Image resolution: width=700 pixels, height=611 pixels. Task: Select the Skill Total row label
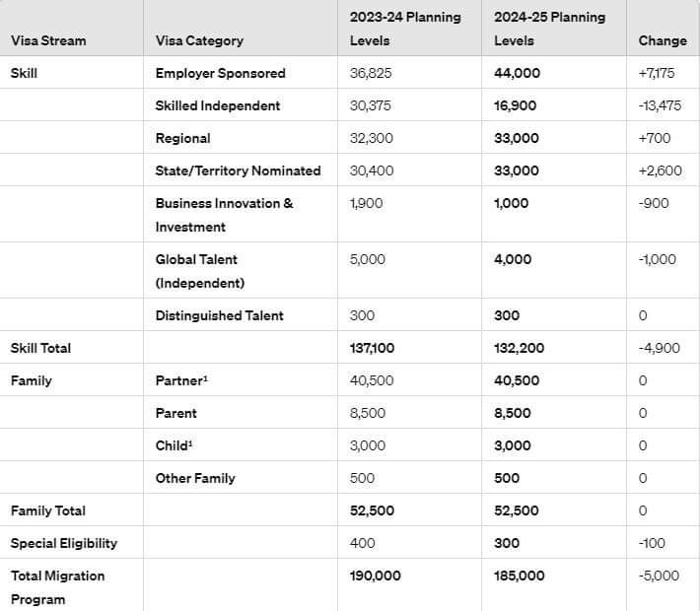coord(40,348)
